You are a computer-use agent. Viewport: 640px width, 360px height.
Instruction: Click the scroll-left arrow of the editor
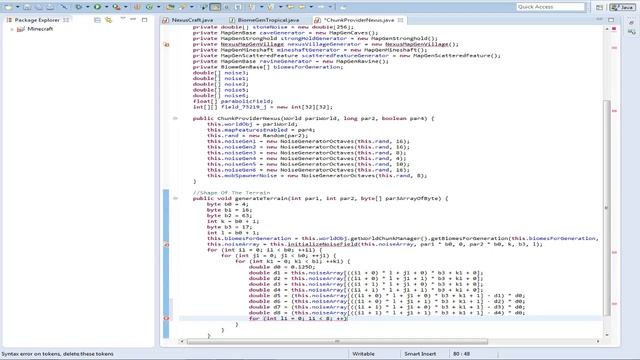click(182, 341)
